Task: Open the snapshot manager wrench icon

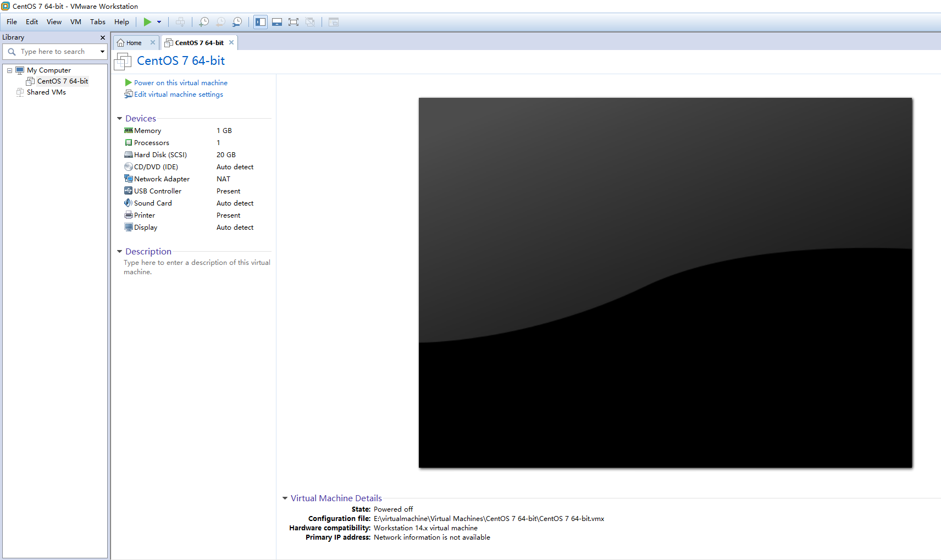Action: (x=237, y=22)
